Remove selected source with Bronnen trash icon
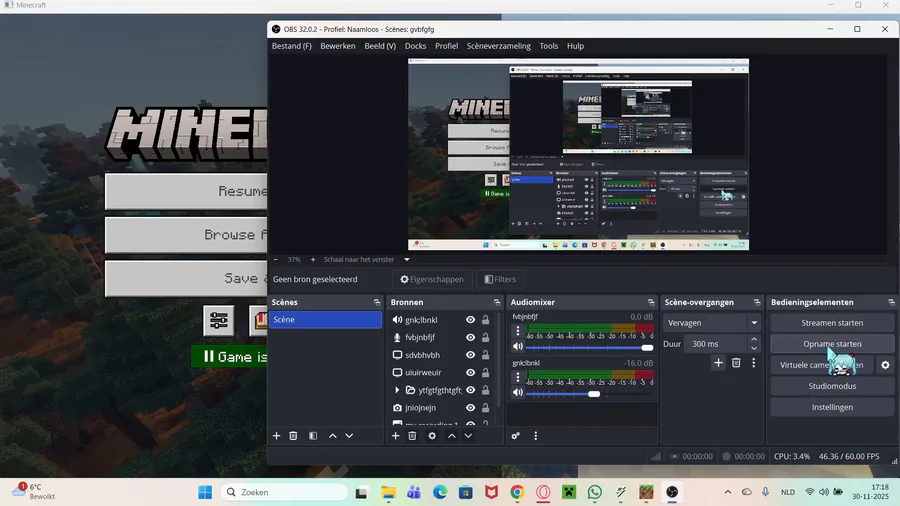The image size is (900, 506). pos(412,436)
